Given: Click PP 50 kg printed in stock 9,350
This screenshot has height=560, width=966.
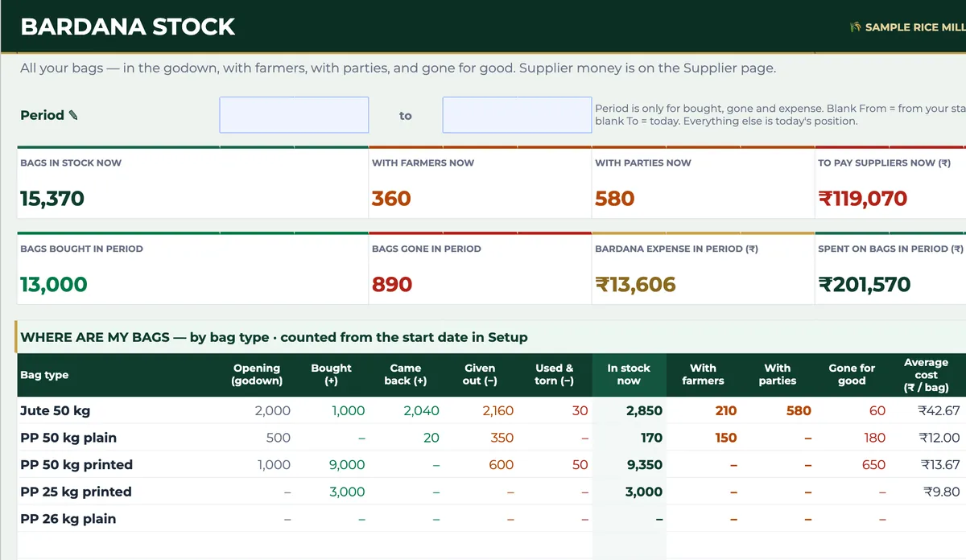Looking at the screenshot, I should [x=644, y=465].
